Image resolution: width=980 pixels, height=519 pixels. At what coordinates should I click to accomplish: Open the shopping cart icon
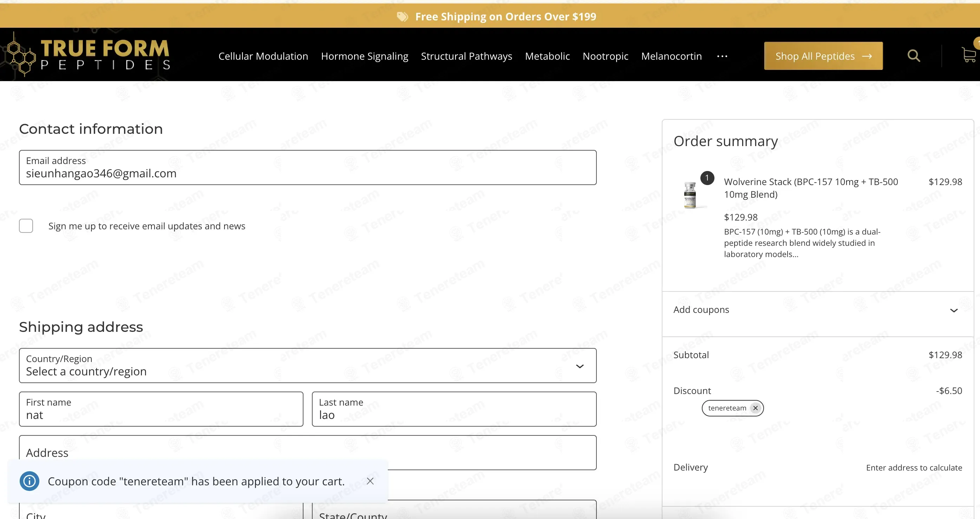pyautogui.click(x=969, y=55)
